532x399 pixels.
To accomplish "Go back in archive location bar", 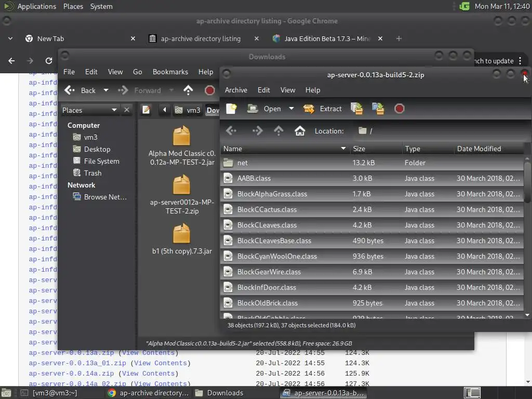I will tap(231, 130).
